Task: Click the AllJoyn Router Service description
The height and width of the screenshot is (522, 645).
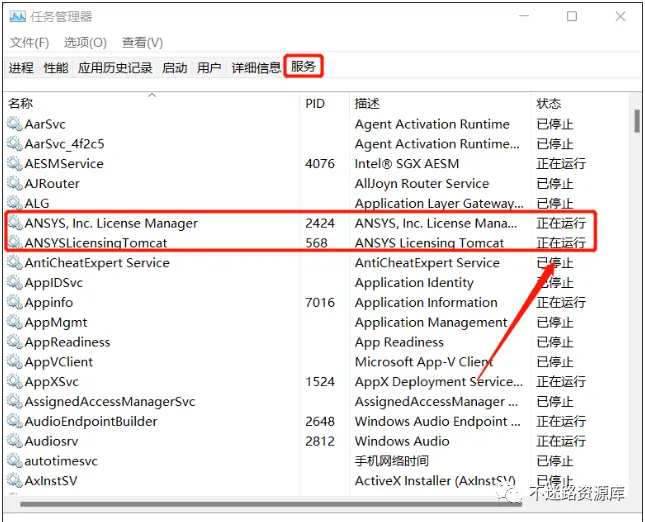Action: pyautogui.click(x=422, y=183)
